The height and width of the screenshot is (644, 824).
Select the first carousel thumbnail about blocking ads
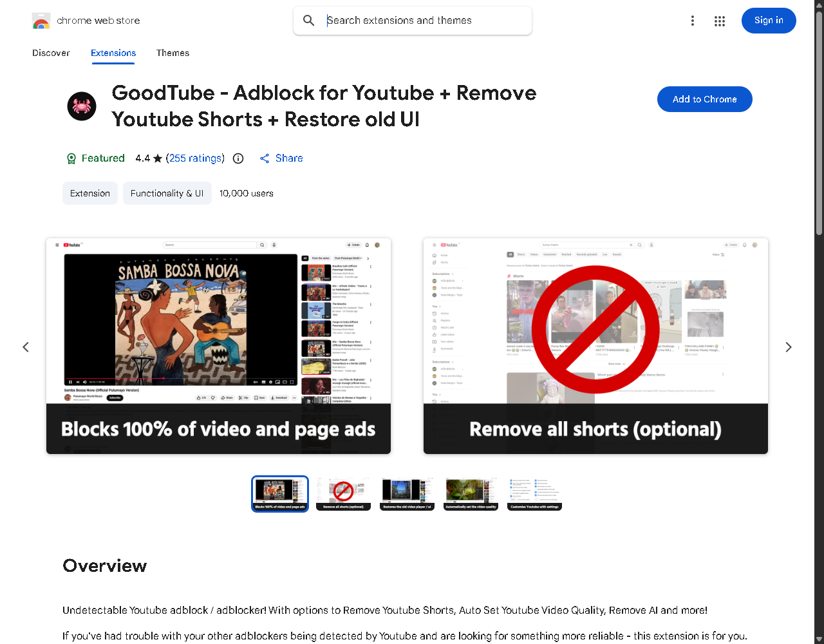[280, 494]
